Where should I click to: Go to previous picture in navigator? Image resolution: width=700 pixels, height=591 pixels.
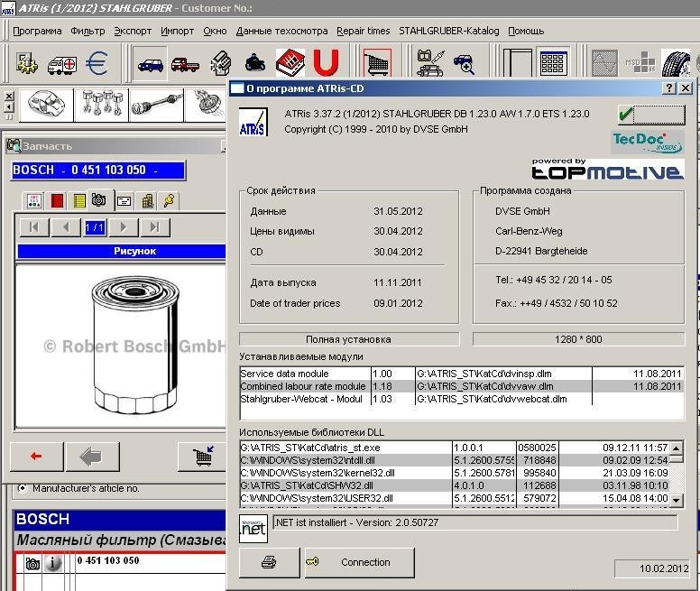coord(66,227)
